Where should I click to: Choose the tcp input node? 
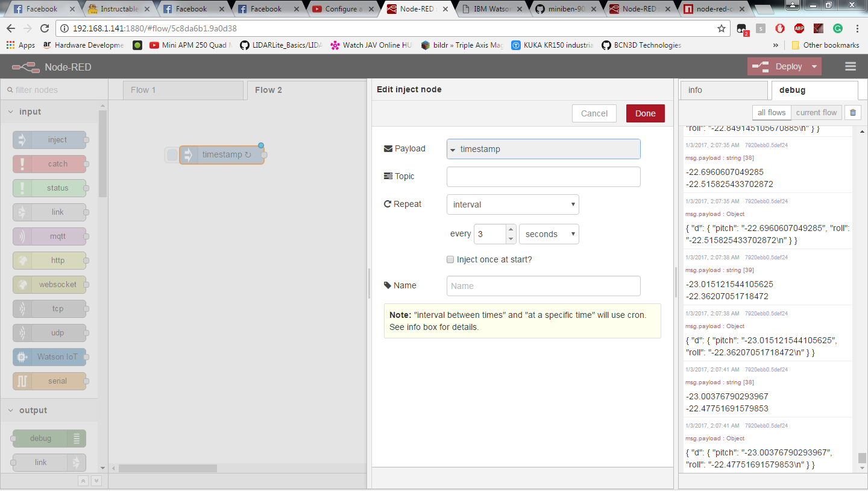(49, 309)
